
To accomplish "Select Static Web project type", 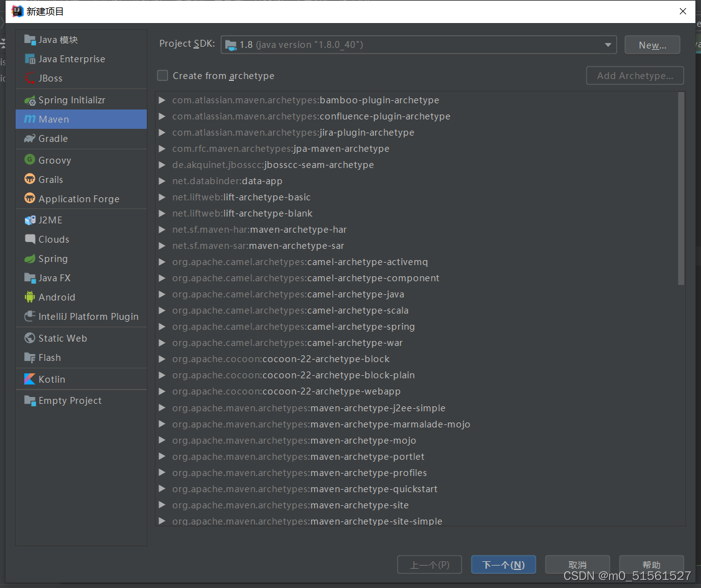I will click(81, 338).
